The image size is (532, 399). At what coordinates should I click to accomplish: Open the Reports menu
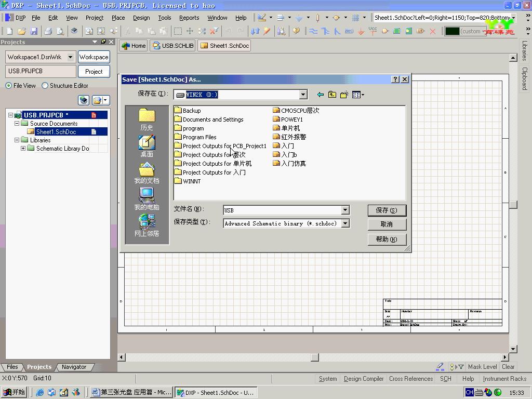189,18
